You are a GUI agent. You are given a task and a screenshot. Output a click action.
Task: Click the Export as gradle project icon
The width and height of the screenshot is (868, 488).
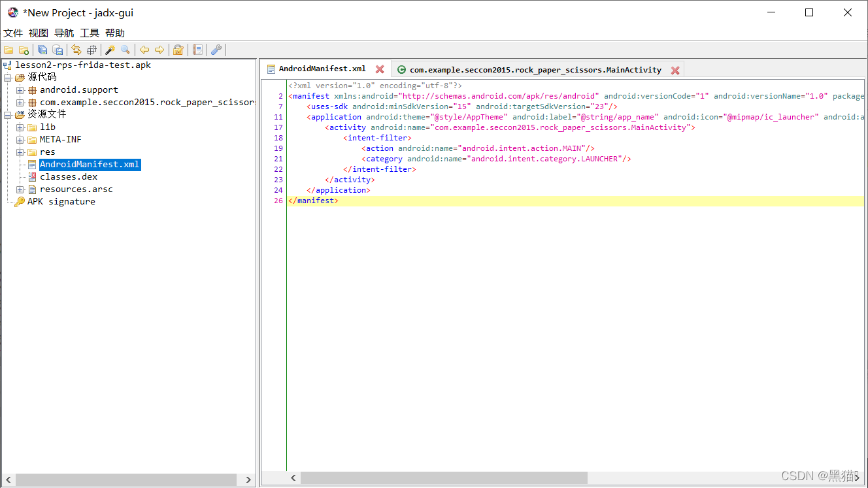(x=58, y=50)
